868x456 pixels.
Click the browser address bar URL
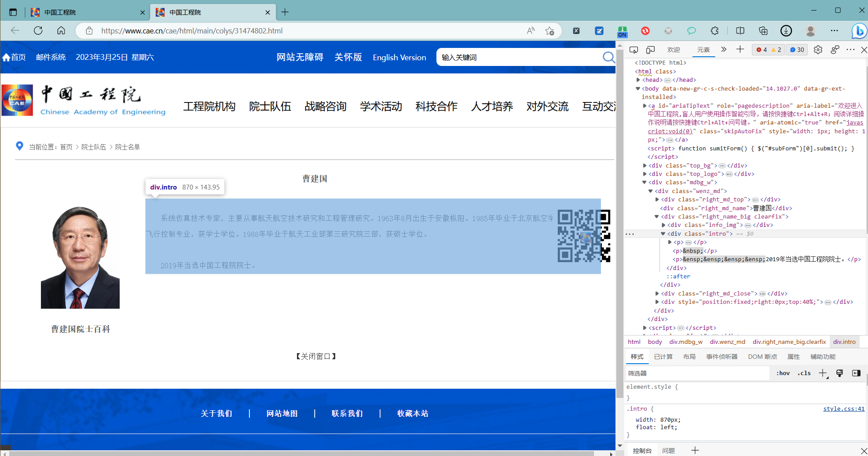pos(192,31)
